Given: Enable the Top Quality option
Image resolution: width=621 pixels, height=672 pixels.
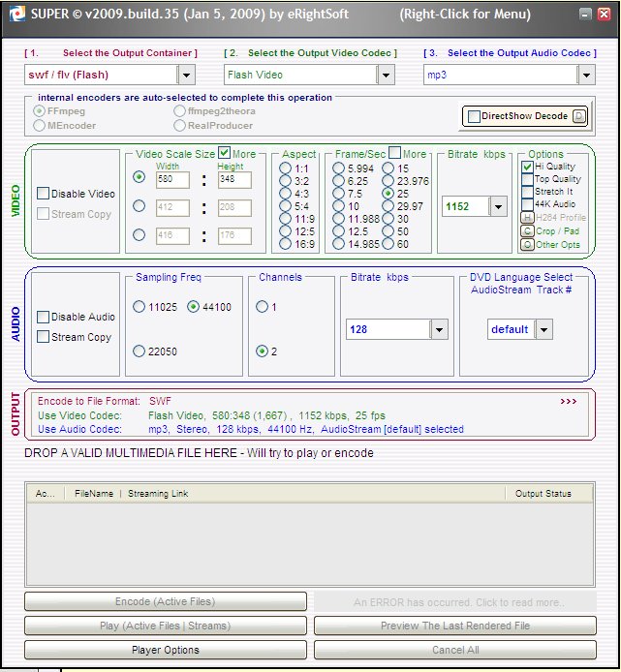Looking at the screenshot, I should click(527, 179).
